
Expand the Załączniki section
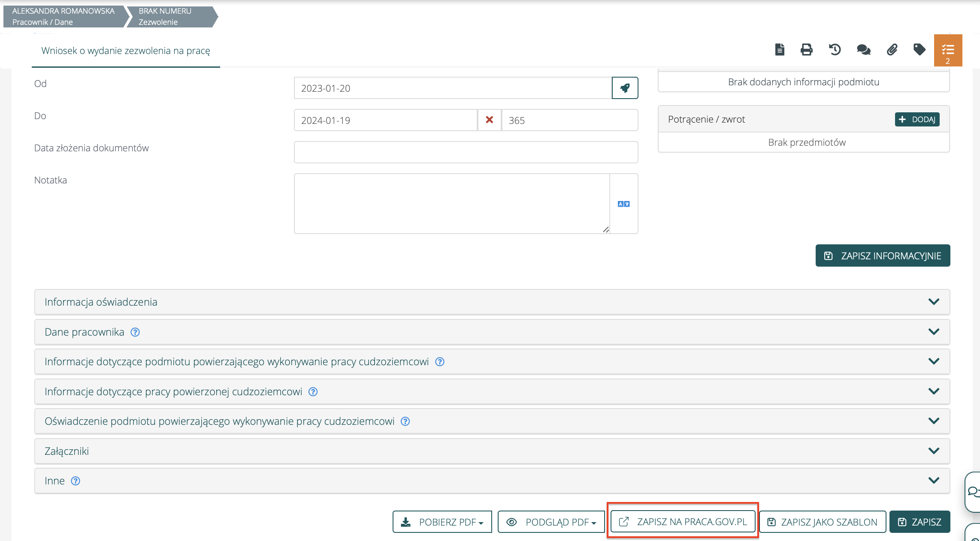[492, 451]
